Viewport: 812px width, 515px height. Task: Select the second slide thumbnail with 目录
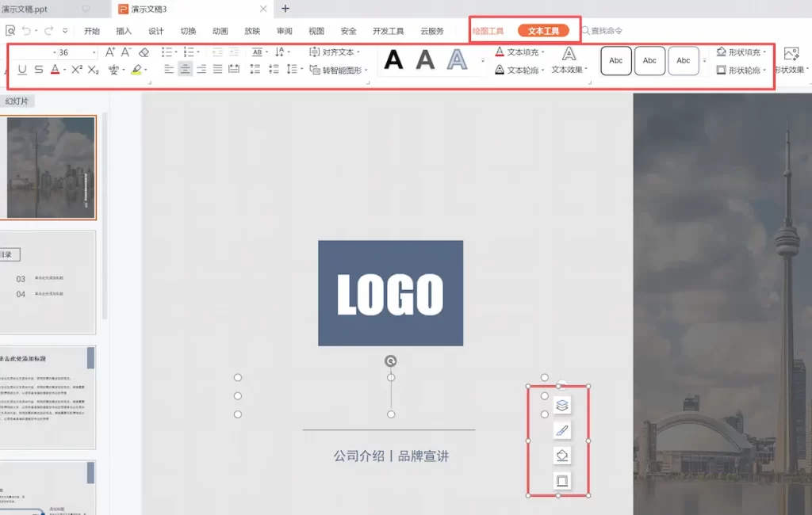pyautogui.click(x=48, y=281)
